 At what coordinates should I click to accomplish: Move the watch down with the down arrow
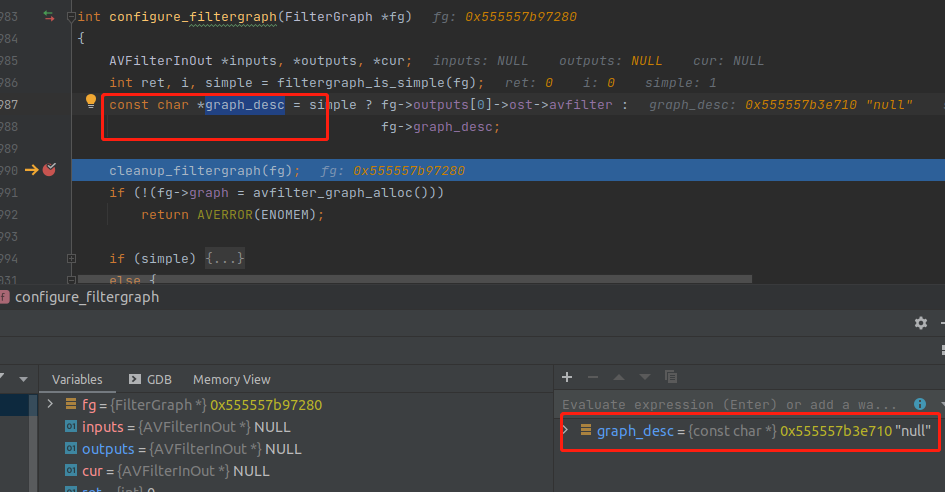coord(645,377)
